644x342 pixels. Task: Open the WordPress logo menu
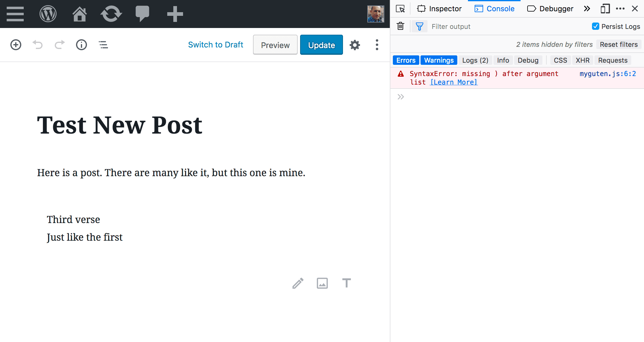48,14
